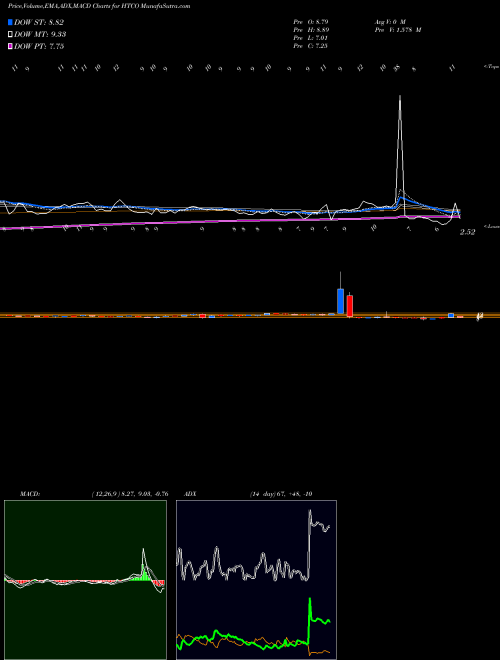This screenshot has height=660, width=500.
Task: Click the 2.52 price label at right
Action: tap(467, 232)
